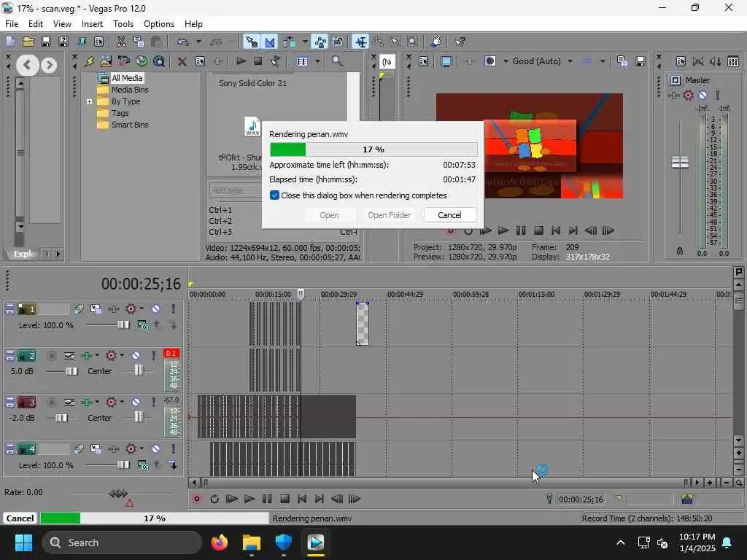This screenshot has height=560, width=747.
Task: Click Preview on External Monitor icon
Action: coord(446,61)
